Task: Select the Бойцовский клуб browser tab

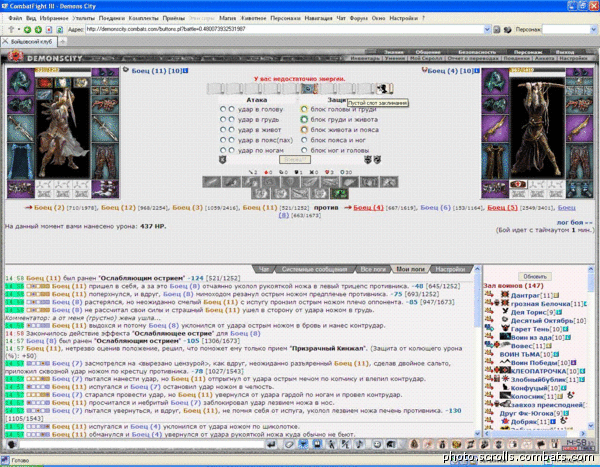Action: coord(29,42)
